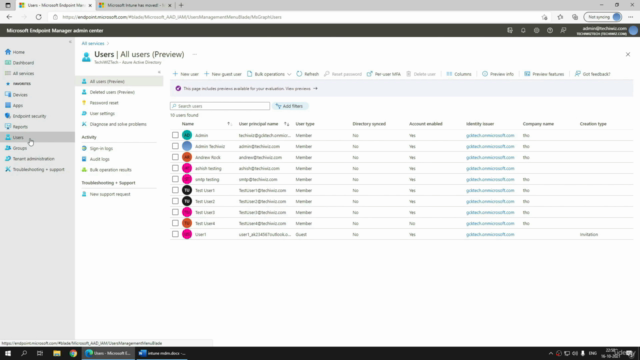
Task: Select checkbox for ashish testing
Action: (x=175, y=168)
